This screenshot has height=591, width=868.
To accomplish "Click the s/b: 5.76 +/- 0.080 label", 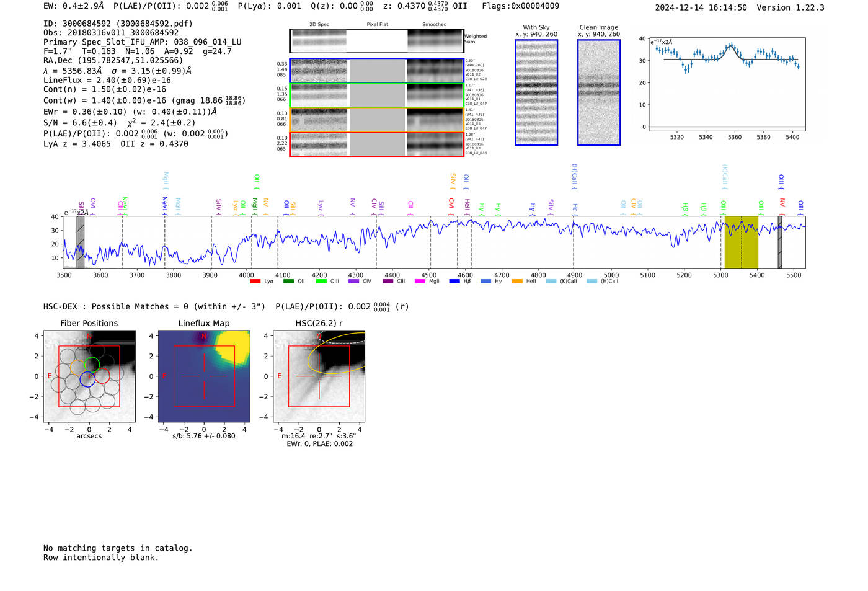I will 204,436.
